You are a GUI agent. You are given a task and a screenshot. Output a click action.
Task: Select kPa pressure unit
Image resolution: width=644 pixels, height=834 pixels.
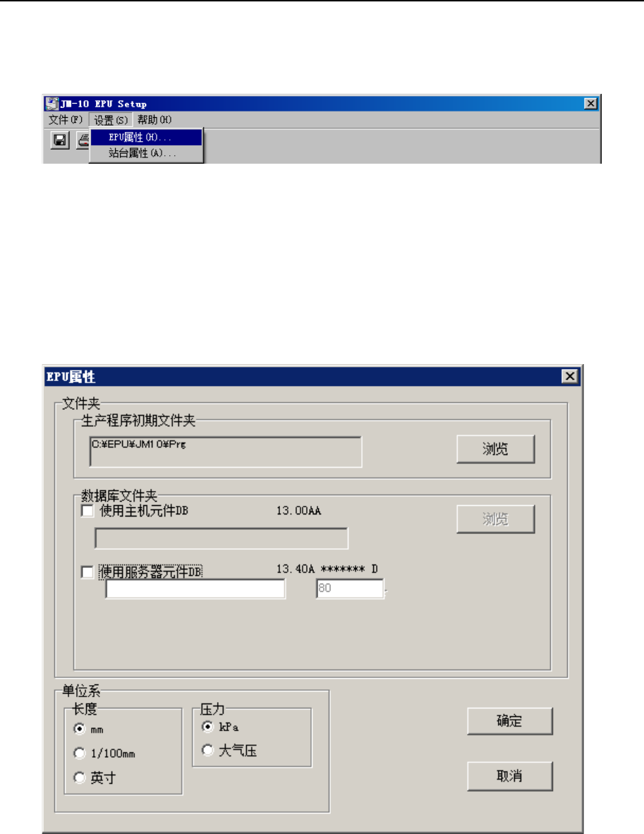coord(208,727)
